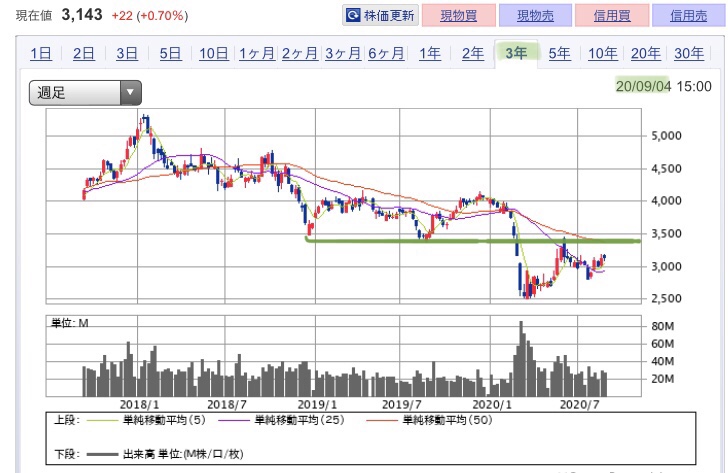The height and width of the screenshot is (473, 728).
Task: Switch to the 1日 chart tab
Action: point(41,53)
